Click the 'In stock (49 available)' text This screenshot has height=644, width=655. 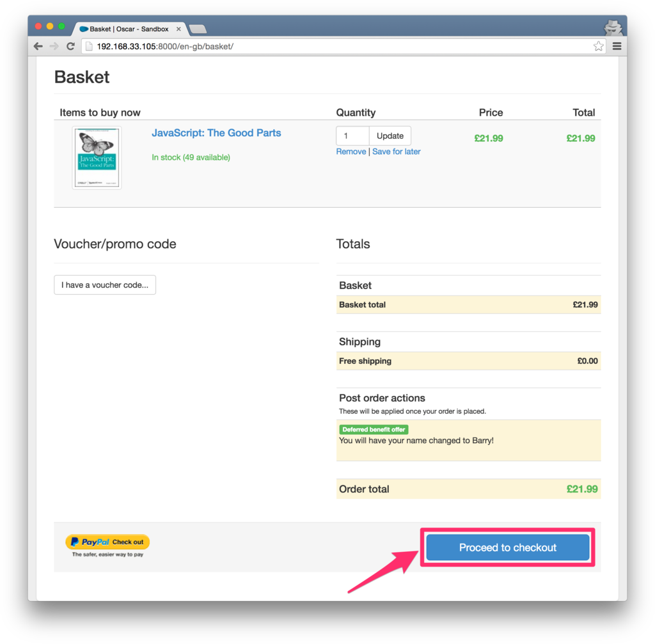click(191, 157)
